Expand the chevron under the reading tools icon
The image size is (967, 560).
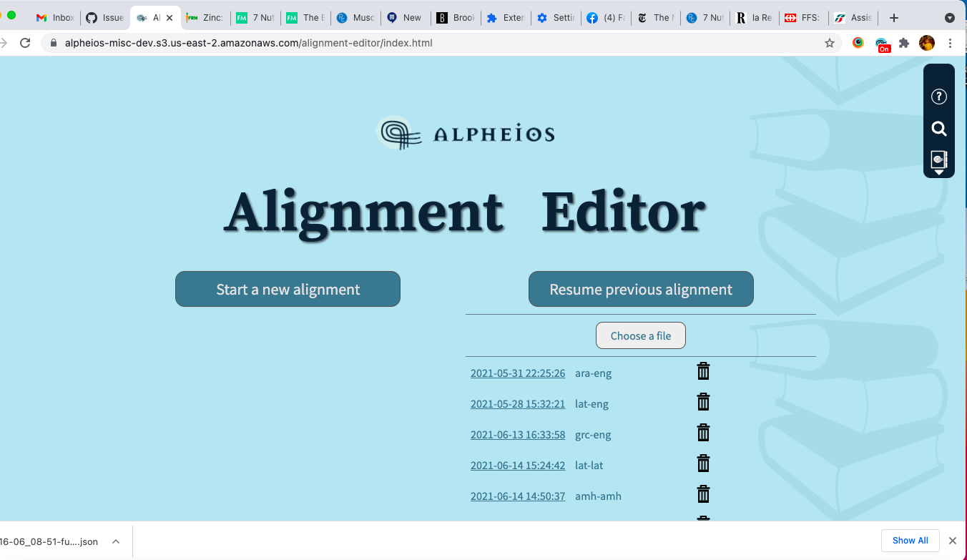(938, 170)
